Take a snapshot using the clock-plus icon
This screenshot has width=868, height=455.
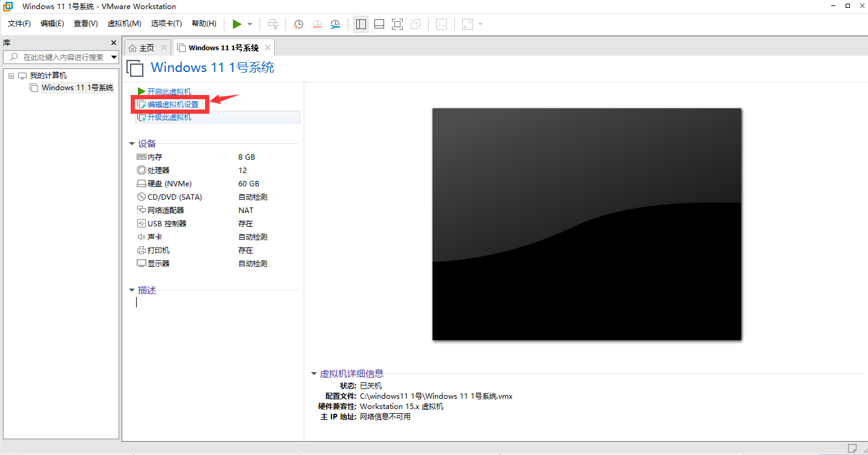tap(299, 24)
